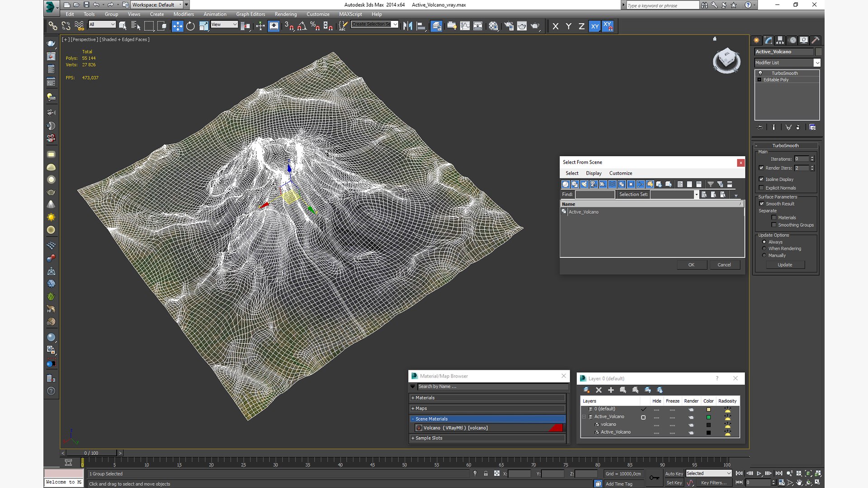
Task: Select the Manually update radio option
Action: click(x=764, y=255)
